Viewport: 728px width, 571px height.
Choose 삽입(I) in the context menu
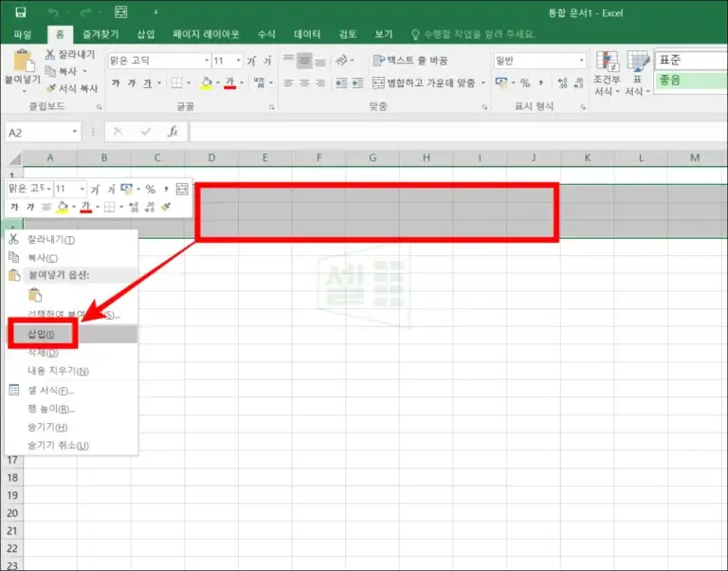72,334
